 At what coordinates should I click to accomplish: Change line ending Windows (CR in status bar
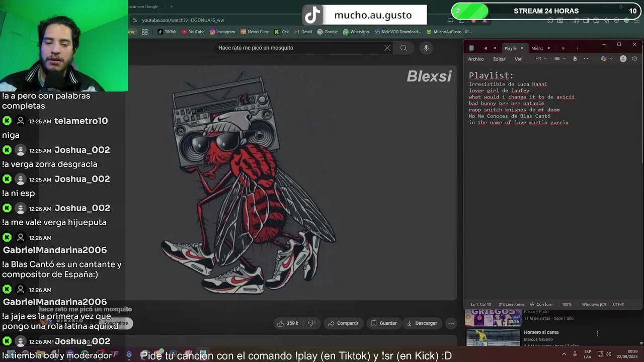pyautogui.click(x=594, y=304)
